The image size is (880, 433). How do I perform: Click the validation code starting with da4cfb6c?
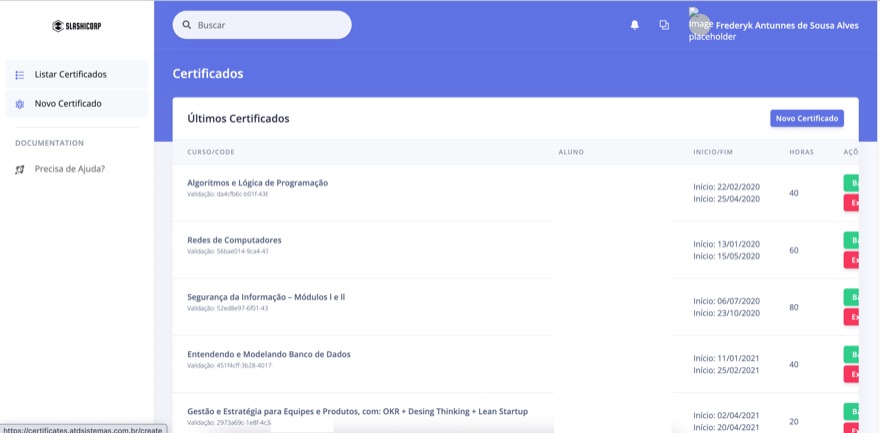tap(227, 194)
